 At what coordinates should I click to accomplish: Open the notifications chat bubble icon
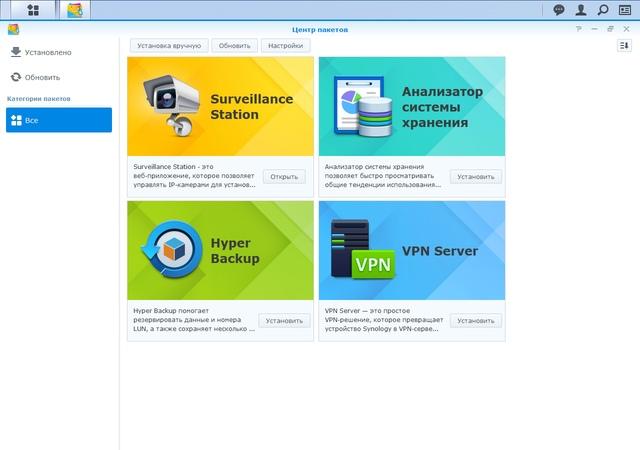558,10
